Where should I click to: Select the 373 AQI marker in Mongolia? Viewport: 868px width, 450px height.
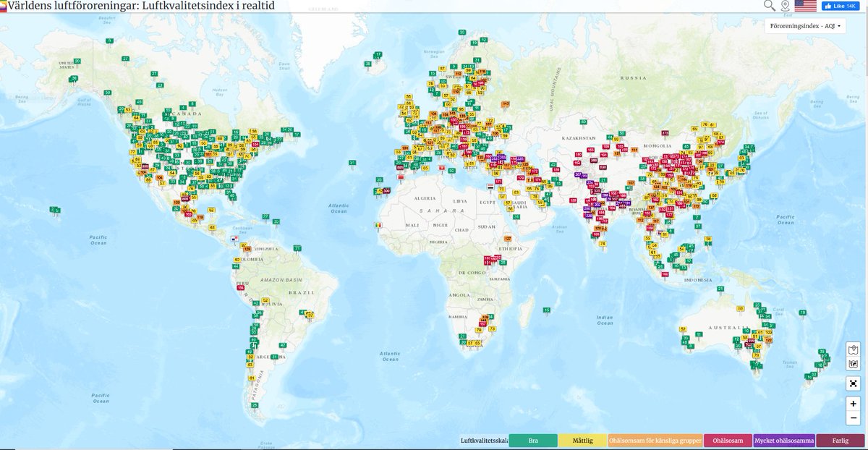pos(665,134)
